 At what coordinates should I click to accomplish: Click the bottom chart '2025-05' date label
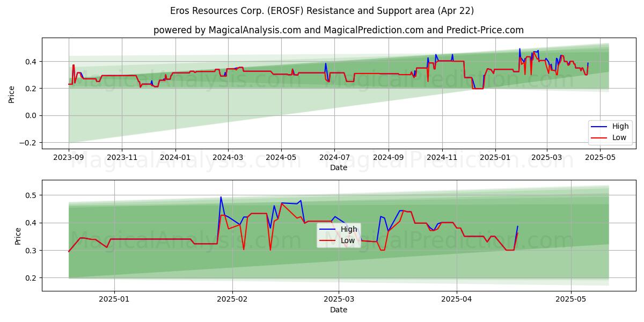click(x=572, y=301)
